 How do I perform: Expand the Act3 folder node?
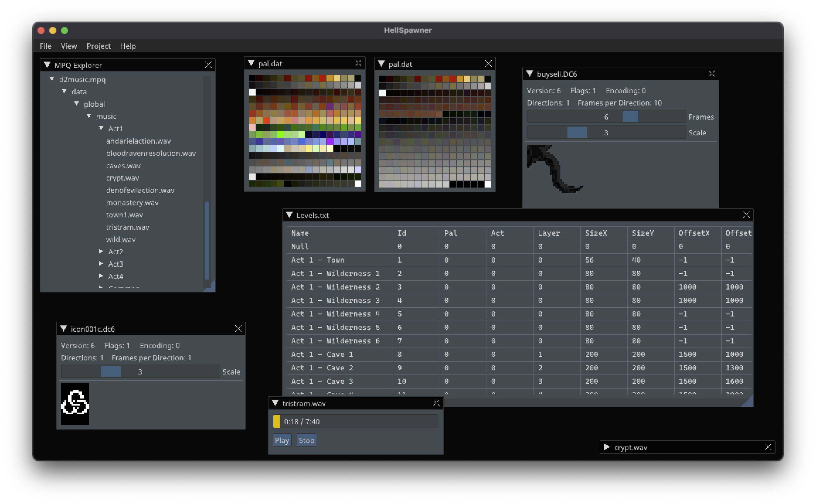pos(101,264)
